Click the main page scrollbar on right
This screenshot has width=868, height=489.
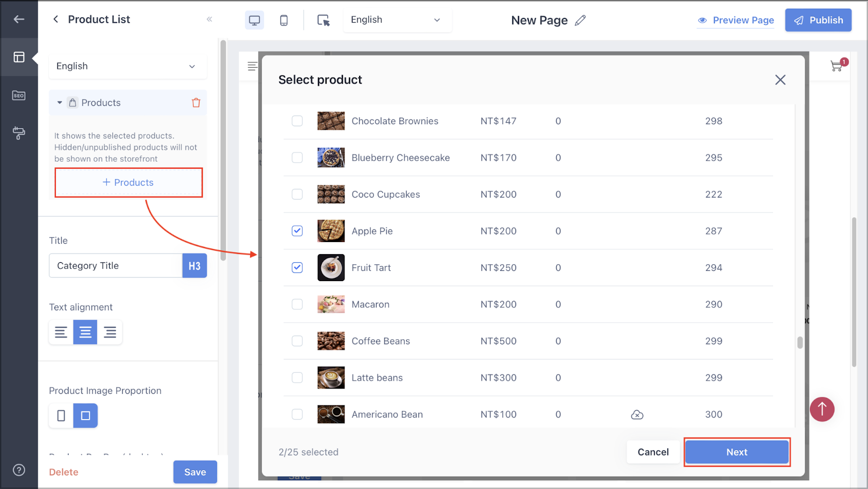pyautogui.click(x=854, y=292)
